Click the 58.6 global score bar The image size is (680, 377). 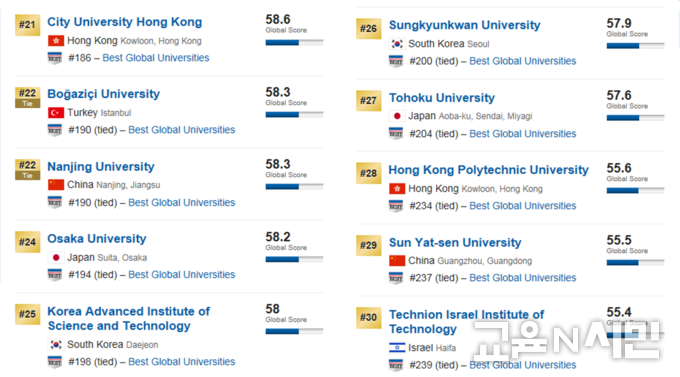coord(294,43)
